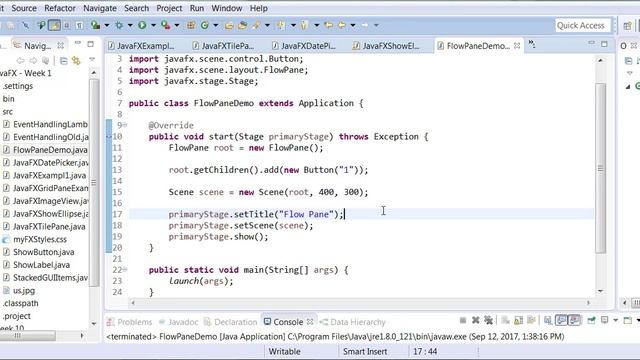Click editor horizontal scrollbar right arrow
Image resolution: width=640 pixels, height=360 pixels.
point(588,303)
